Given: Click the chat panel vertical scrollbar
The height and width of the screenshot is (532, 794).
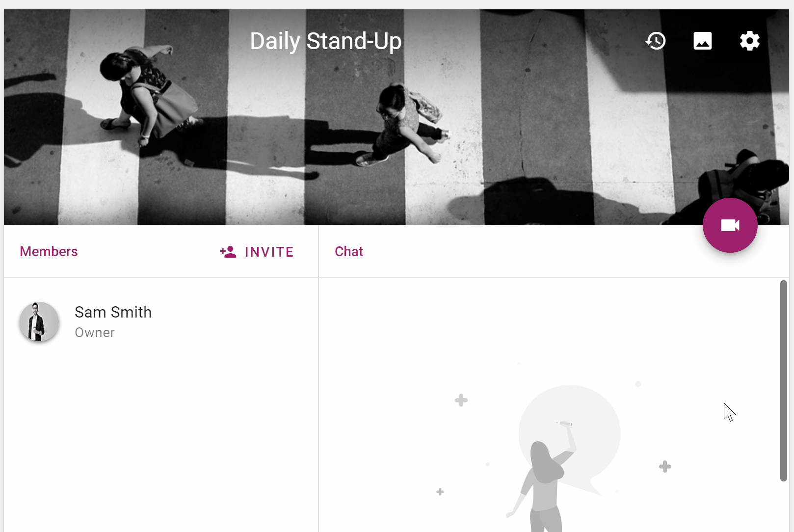Looking at the screenshot, I should 784,381.
